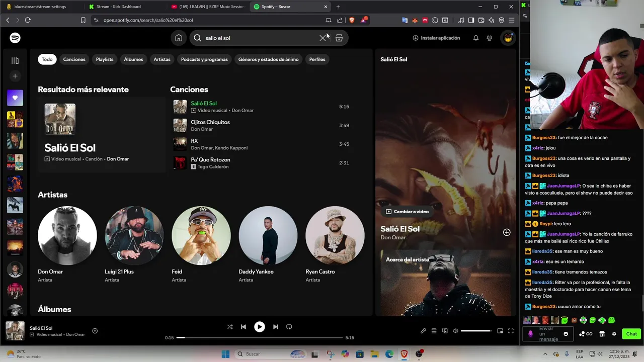Select the Playlists filter chip

point(105,59)
